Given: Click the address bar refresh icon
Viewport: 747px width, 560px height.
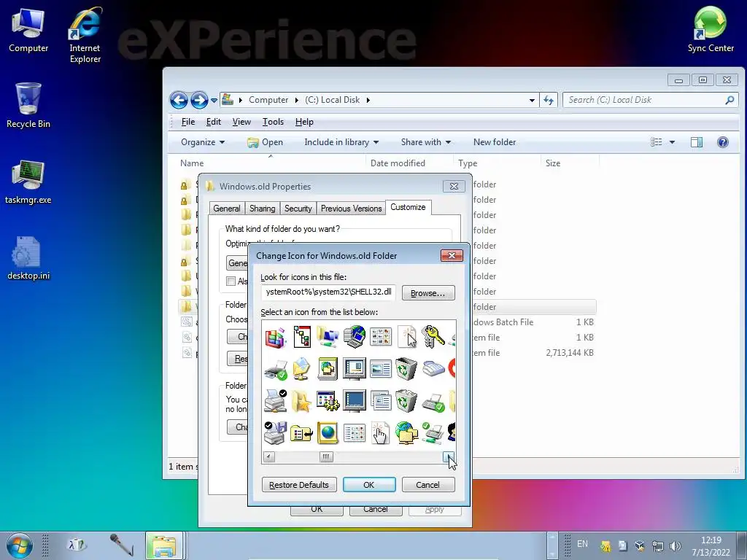Looking at the screenshot, I should 549,100.
